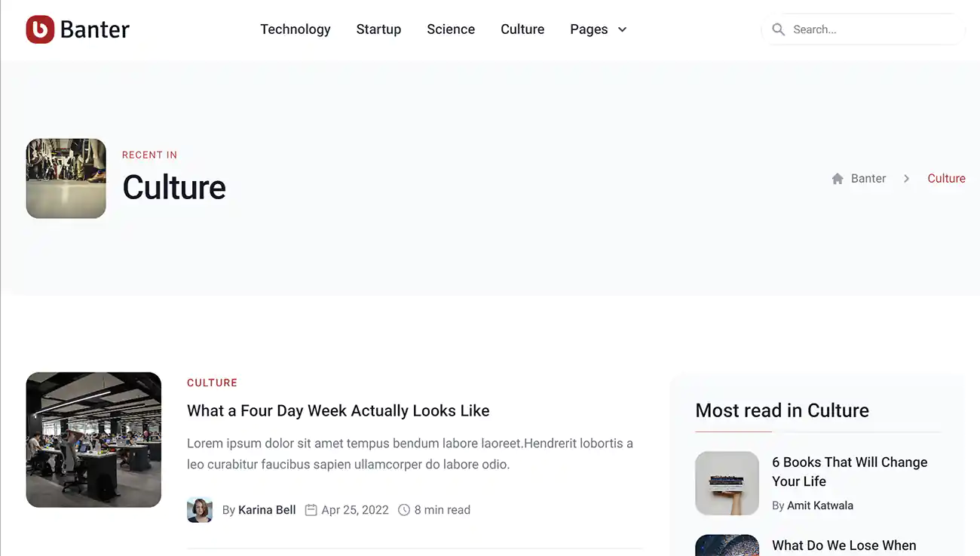Open author Amit Katwala's link
Screen dimensions: 980x556
820,505
